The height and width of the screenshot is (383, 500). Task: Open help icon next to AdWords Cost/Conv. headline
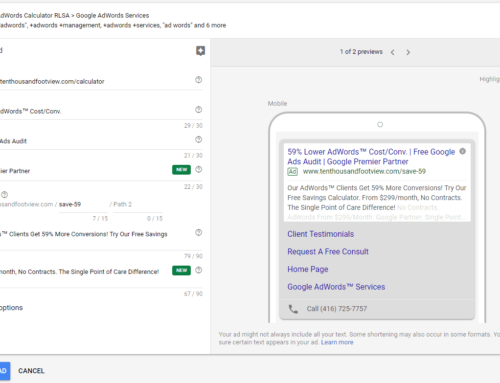[x=199, y=110]
